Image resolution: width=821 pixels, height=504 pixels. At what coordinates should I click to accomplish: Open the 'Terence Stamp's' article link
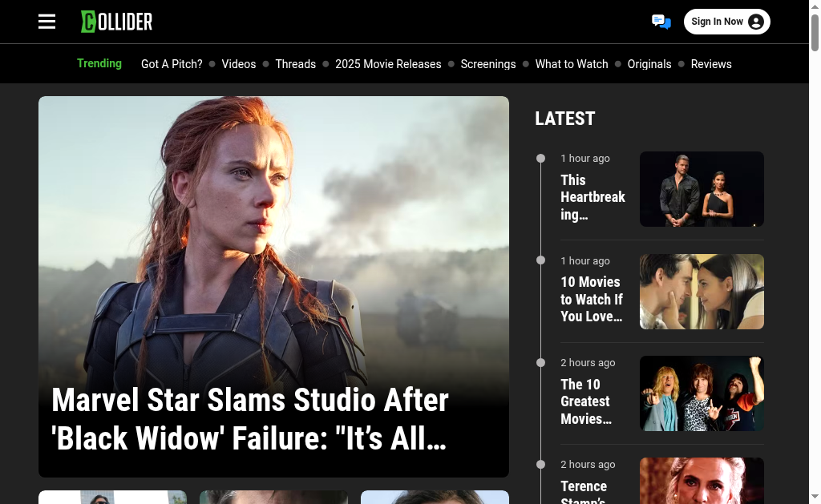[x=584, y=491]
